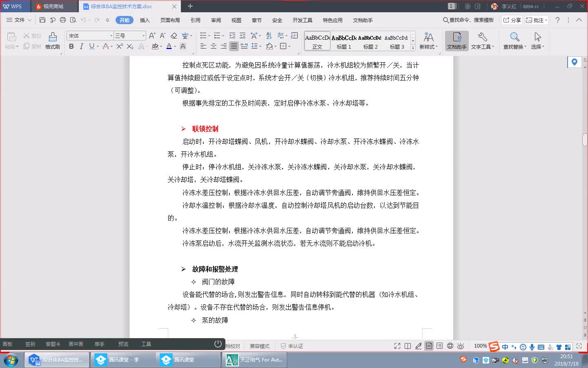Toggle the subscript X₂ button

coord(130,46)
